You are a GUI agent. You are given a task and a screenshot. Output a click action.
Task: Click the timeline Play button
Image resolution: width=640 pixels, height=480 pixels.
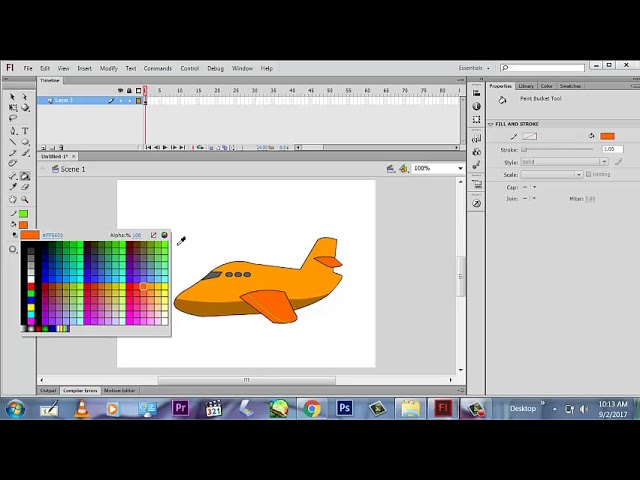click(165, 147)
